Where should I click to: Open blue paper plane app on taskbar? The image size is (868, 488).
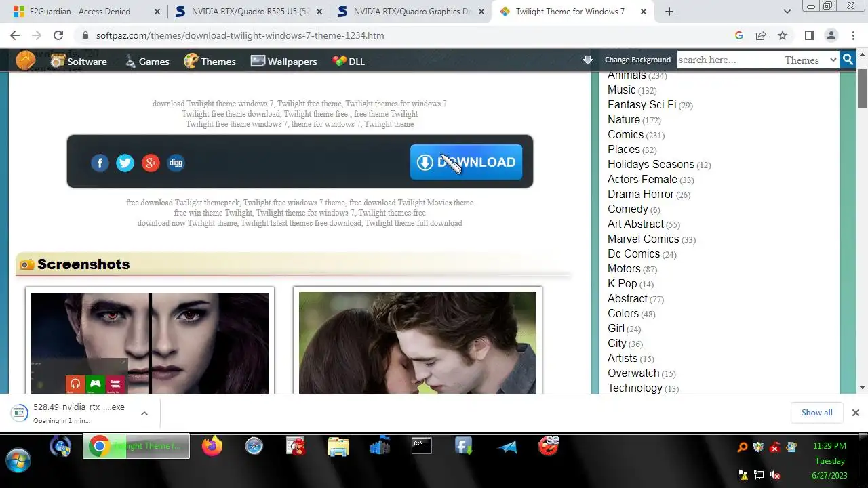pos(507,447)
